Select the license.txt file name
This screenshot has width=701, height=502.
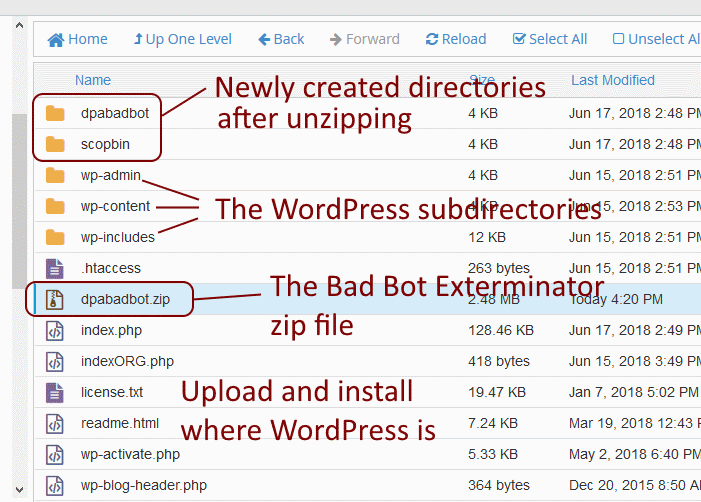click(112, 392)
